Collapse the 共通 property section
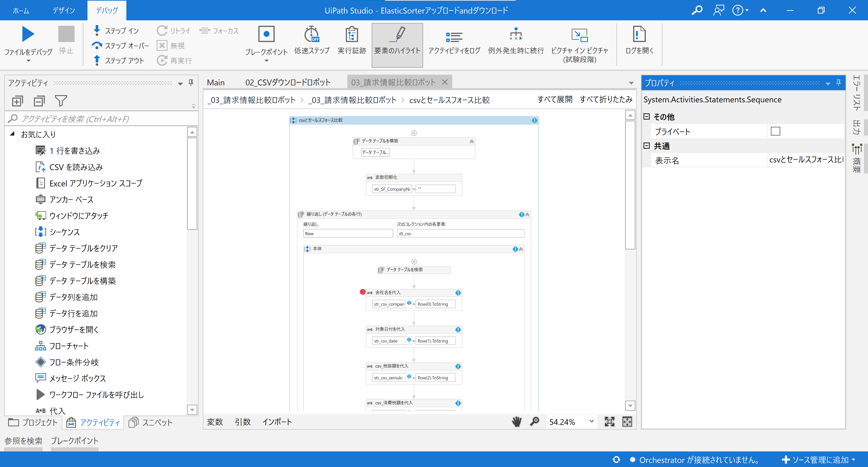Screen dimensions: 868x467 coord(646,146)
